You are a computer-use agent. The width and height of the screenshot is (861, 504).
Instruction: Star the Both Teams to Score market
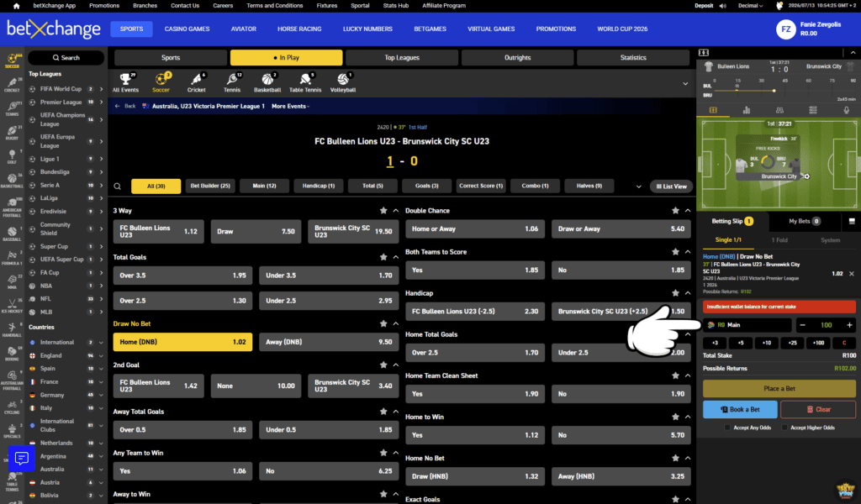pyautogui.click(x=675, y=252)
